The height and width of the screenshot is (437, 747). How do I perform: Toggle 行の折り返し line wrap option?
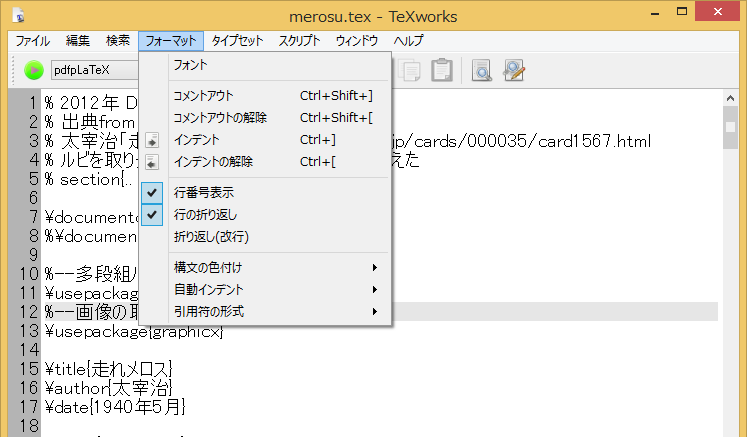click(x=205, y=215)
